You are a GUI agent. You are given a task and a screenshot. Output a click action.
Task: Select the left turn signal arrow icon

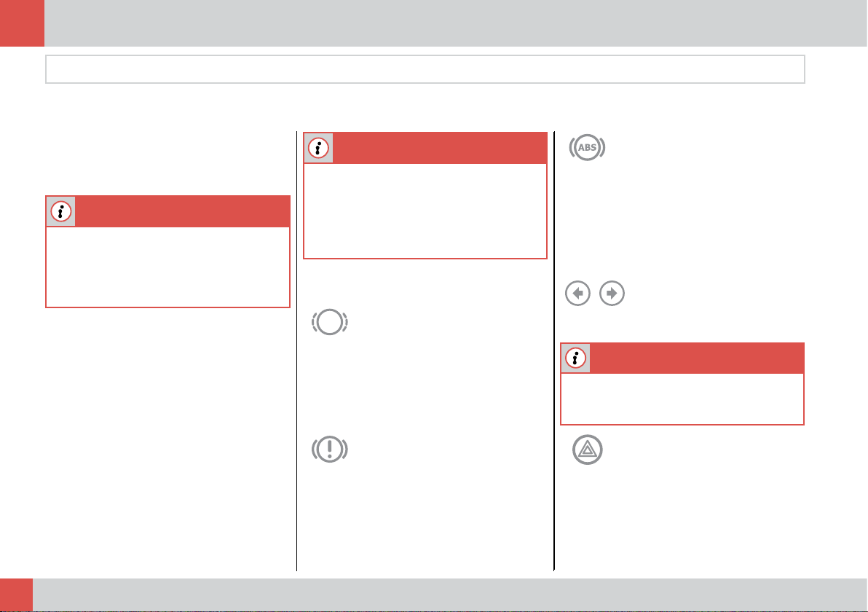[x=578, y=293]
